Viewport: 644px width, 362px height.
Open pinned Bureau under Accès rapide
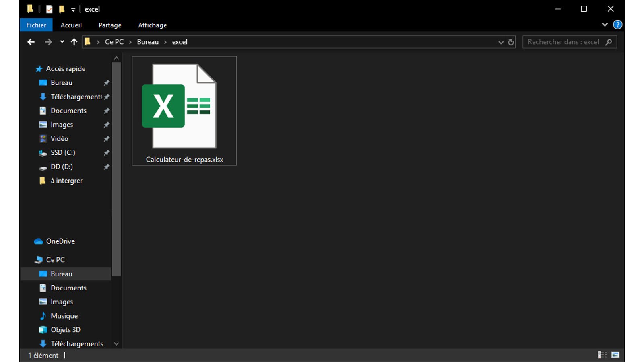click(62, 82)
